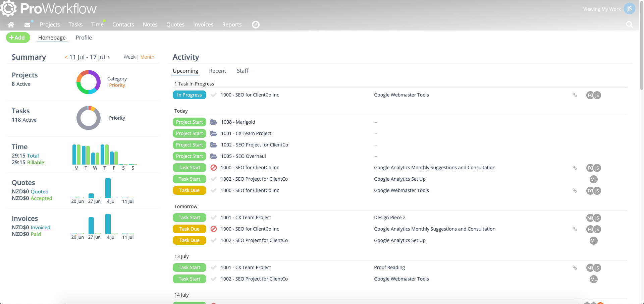Open the timer clock icon in navigation

(x=256, y=24)
